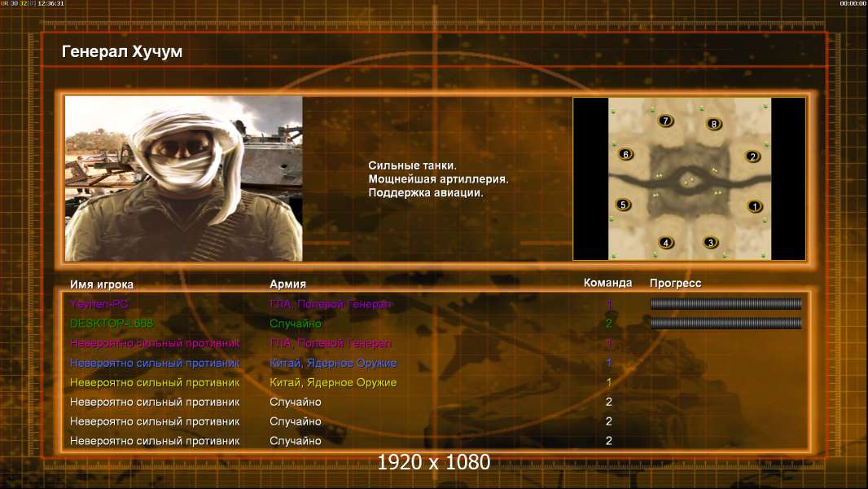Click start position 2 on the minimap
This screenshot has height=489, width=868.
pyautogui.click(x=752, y=156)
